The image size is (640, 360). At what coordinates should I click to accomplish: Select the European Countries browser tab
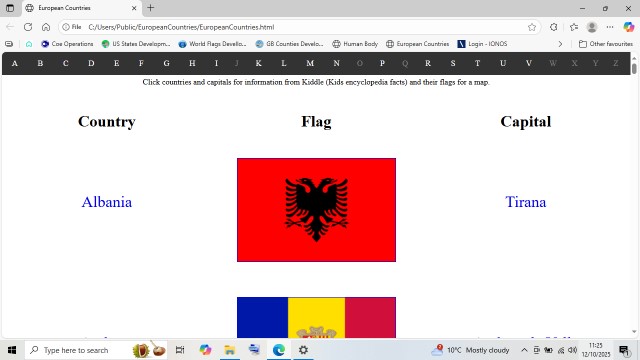(x=81, y=8)
